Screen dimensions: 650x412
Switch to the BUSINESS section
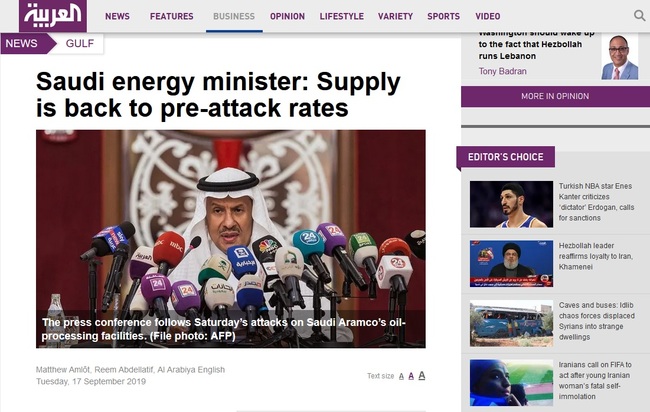click(x=234, y=16)
